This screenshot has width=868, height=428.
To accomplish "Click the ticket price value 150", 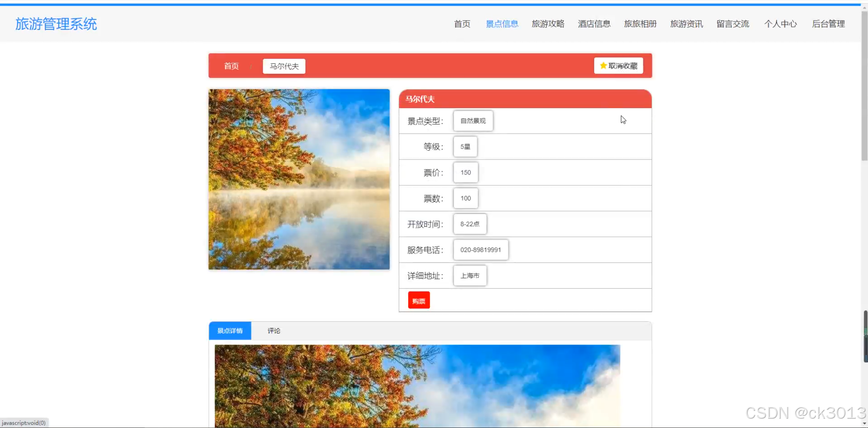I will pyautogui.click(x=465, y=173).
